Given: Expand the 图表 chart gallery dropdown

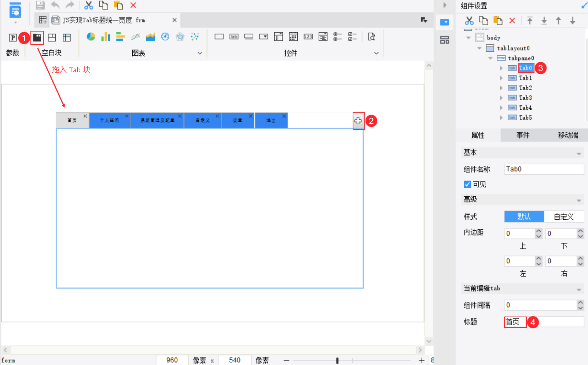Looking at the screenshot, I should point(200,53).
